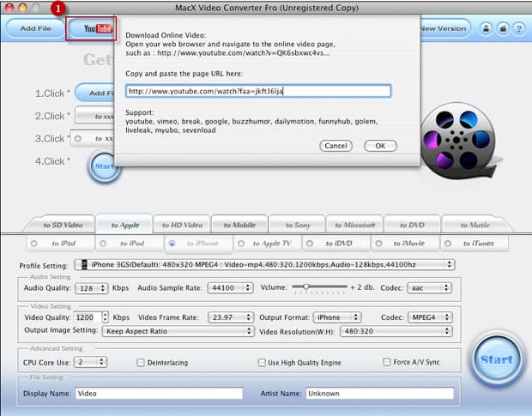
Task: Click the camera snapshot icon in toolbar
Action: click(x=503, y=28)
